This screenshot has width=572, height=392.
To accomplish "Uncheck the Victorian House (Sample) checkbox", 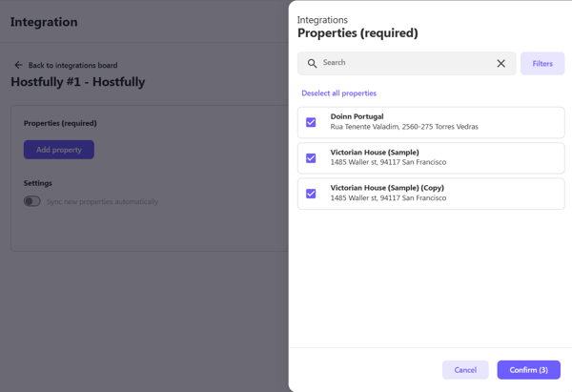I will (x=311, y=157).
